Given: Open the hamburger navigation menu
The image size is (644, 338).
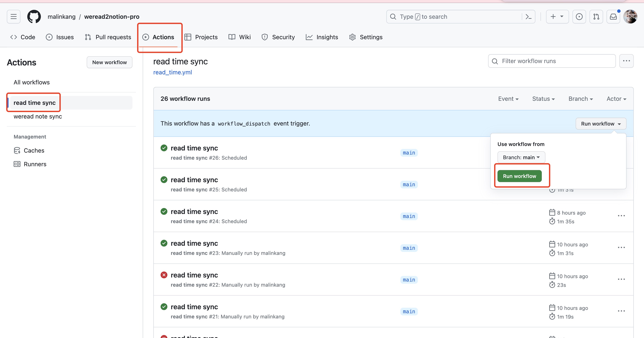Looking at the screenshot, I should pyautogui.click(x=13, y=17).
